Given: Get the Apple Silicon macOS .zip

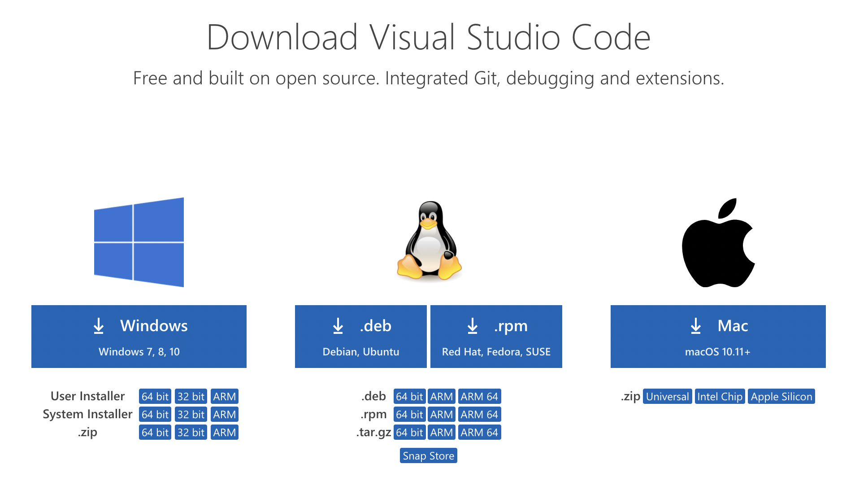Looking at the screenshot, I should pyautogui.click(x=781, y=397).
